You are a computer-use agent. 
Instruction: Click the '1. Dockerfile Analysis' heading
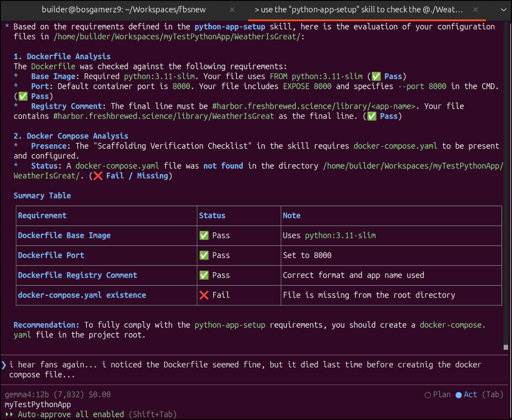(62, 57)
